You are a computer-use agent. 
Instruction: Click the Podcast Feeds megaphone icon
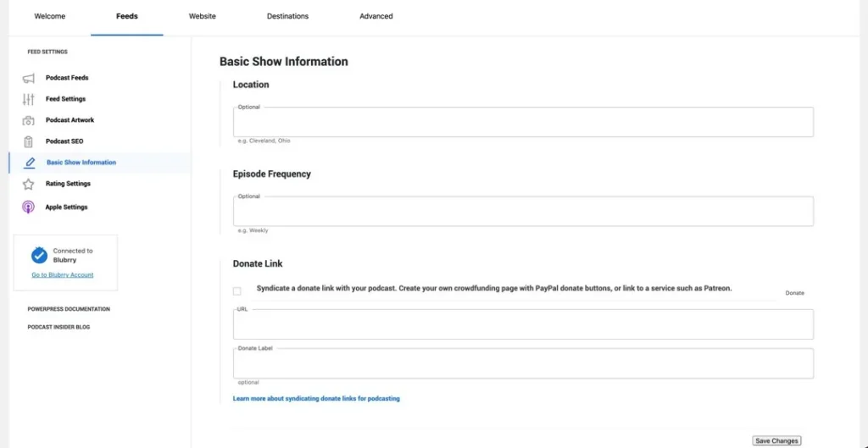click(28, 79)
